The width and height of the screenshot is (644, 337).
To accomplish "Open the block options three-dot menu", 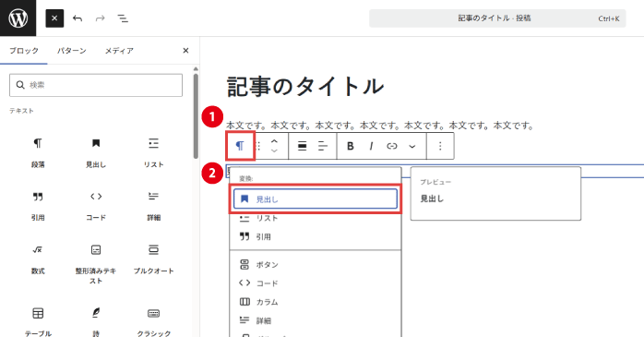I will coord(440,146).
